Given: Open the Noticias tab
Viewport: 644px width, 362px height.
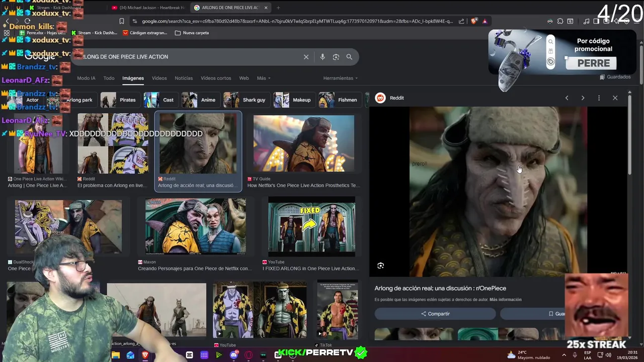Looking at the screenshot, I should 184,78.
